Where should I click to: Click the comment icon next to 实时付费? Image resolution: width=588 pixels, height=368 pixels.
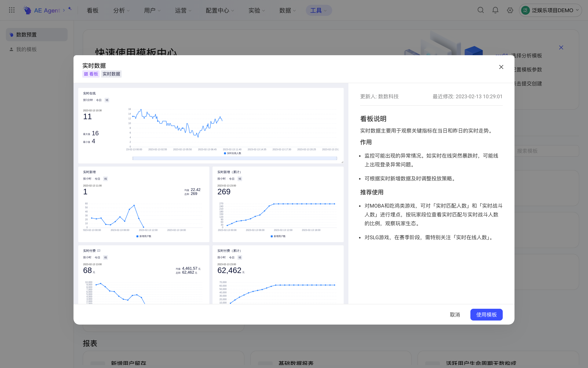(x=99, y=250)
